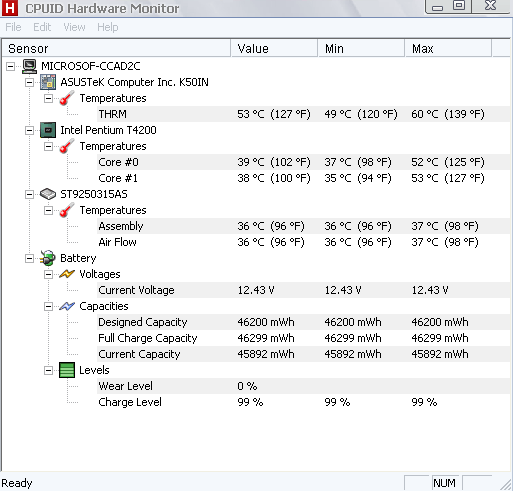Screen dimensions: 513x491
Task: Select the Intel Pentium T4200 label
Action: coord(108,130)
